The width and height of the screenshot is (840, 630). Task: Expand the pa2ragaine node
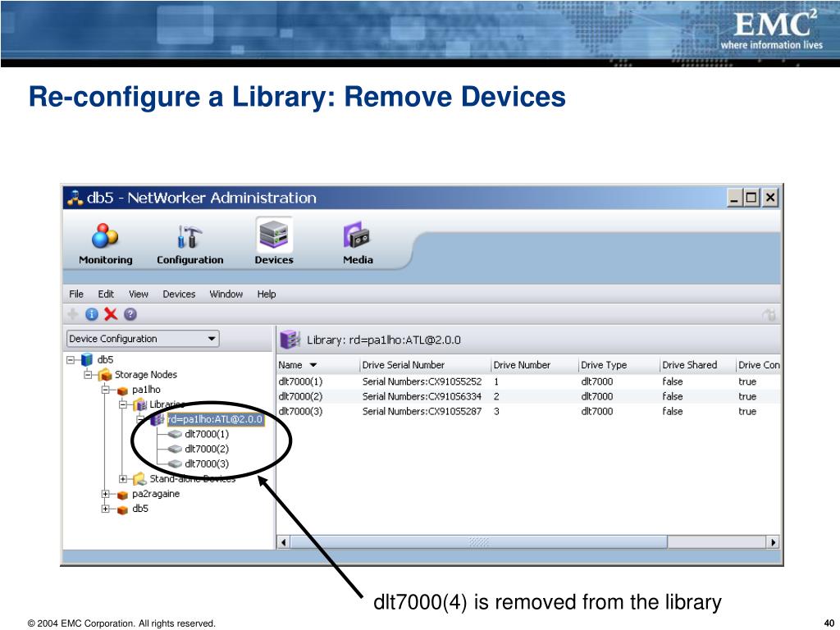click(106, 494)
